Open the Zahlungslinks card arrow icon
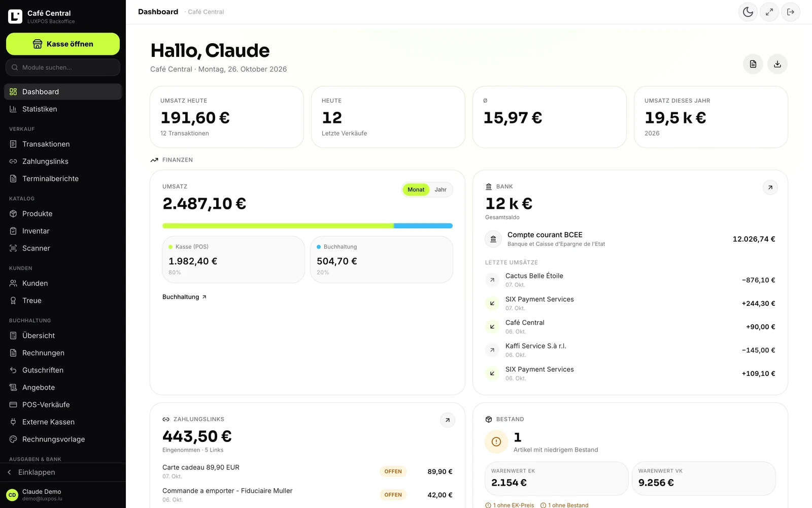 click(448, 420)
